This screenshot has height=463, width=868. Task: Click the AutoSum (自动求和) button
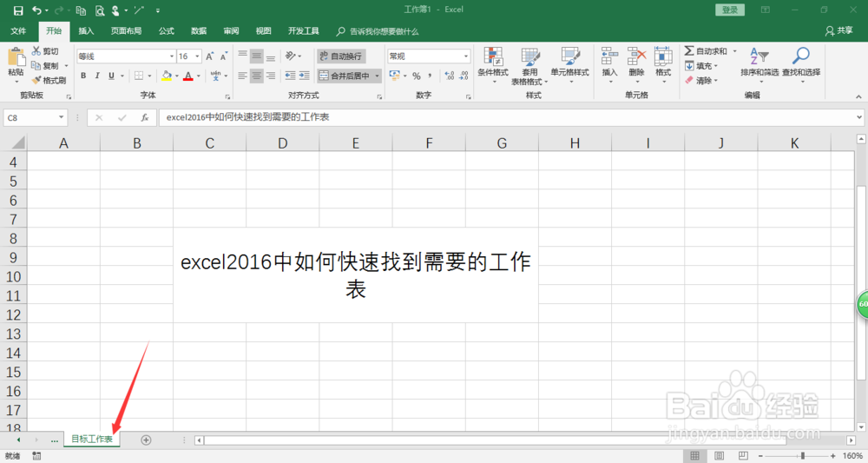click(x=706, y=51)
